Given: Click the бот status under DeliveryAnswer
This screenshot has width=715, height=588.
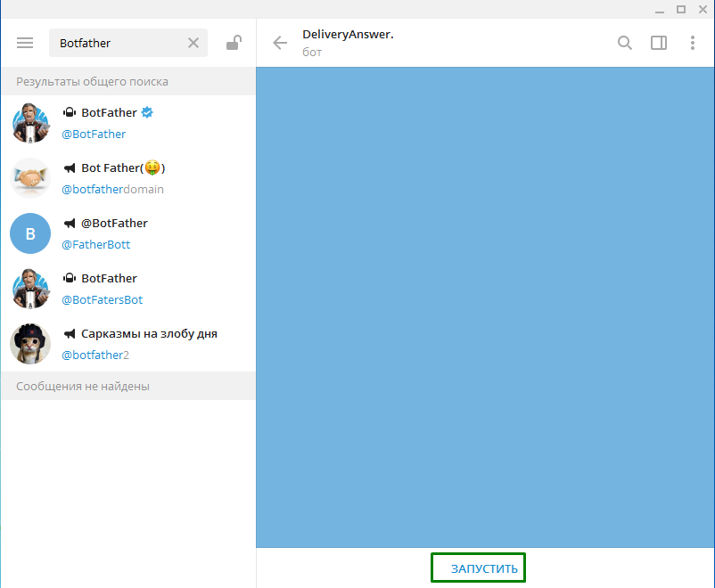Looking at the screenshot, I should [x=312, y=53].
